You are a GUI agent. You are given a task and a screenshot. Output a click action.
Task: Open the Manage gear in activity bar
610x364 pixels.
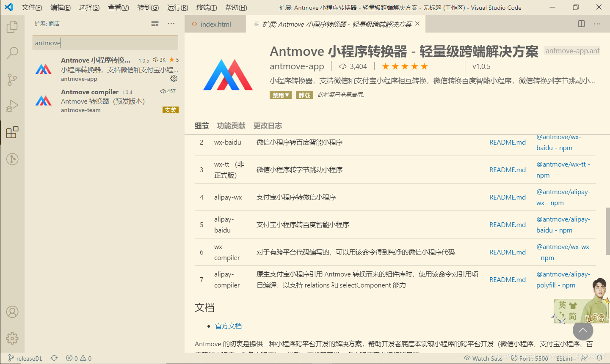[12, 338]
